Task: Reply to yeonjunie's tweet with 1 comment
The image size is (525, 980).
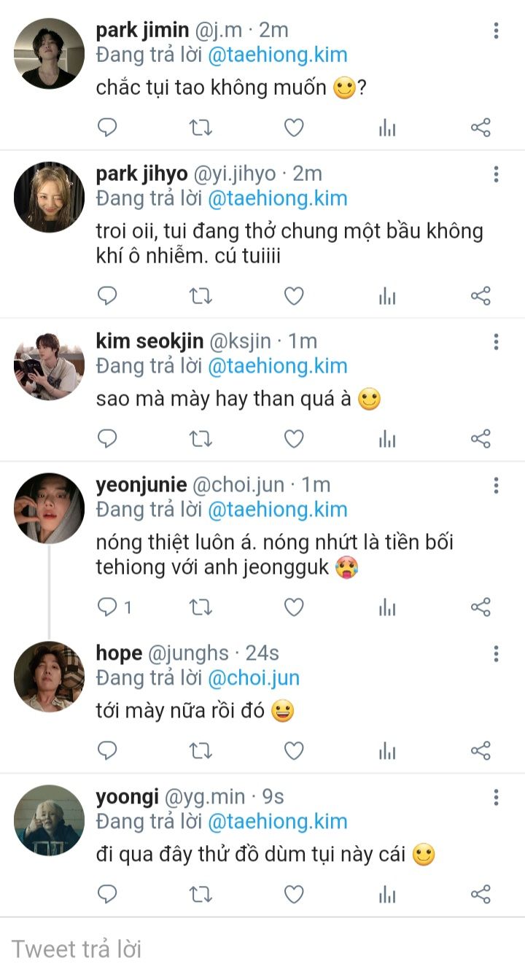Action: click(x=114, y=607)
